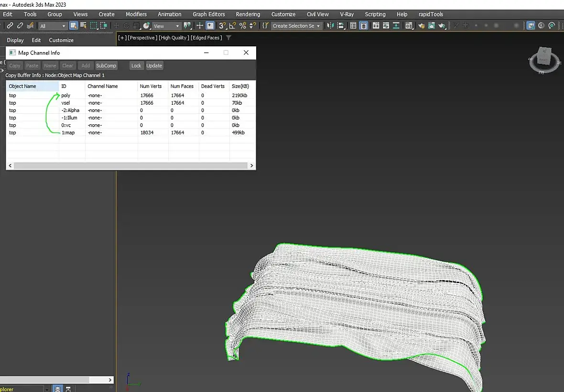Select the 1:map channel row
This screenshot has height=392, width=564.
(67, 132)
